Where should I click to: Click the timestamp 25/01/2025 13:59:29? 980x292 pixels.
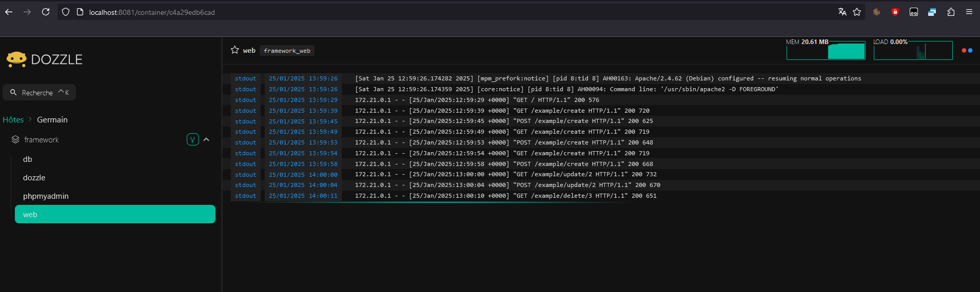click(303, 100)
